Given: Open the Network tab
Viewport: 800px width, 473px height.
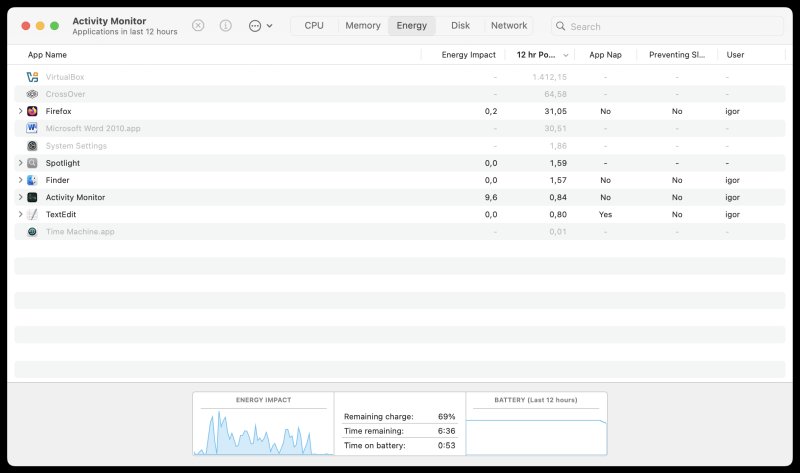Looking at the screenshot, I should coord(509,25).
